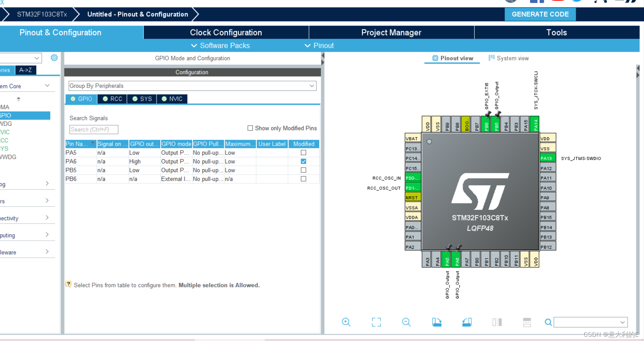Click the PA9 pin on chip
The image size is (644, 341).
point(548,197)
